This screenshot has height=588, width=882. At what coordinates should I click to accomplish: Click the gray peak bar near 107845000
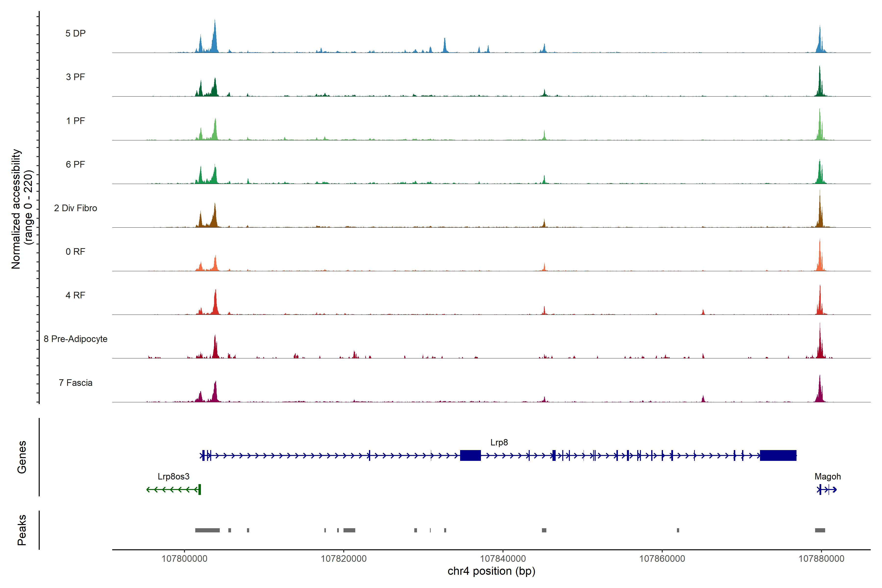[544, 530]
